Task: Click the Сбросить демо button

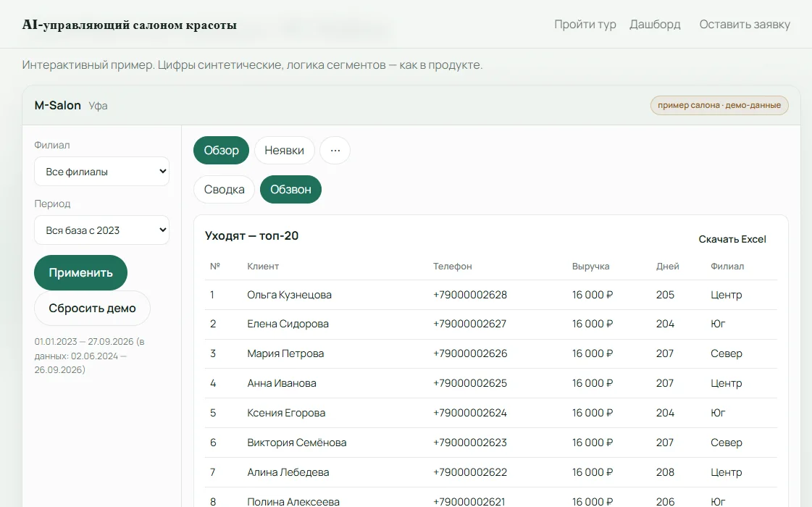Action: [92, 308]
